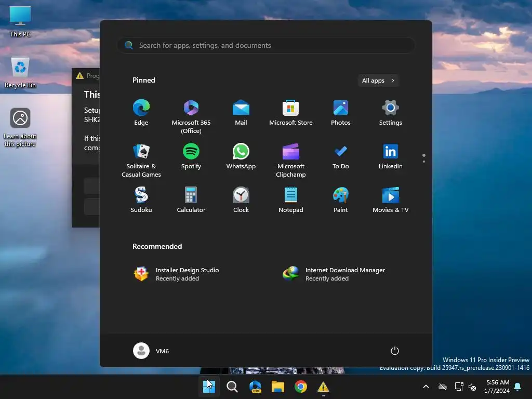532x399 pixels.
Task: Open Notepad from pinned apps
Action: tap(291, 200)
